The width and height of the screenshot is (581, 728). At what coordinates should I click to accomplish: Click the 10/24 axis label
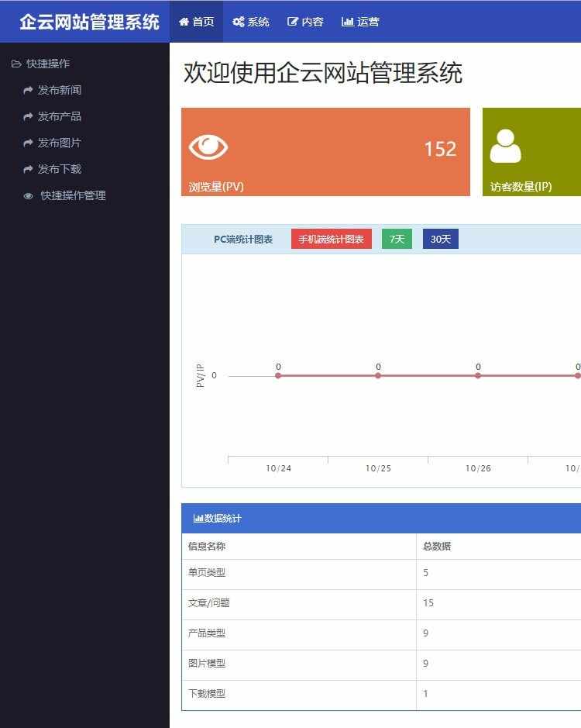click(x=278, y=468)
